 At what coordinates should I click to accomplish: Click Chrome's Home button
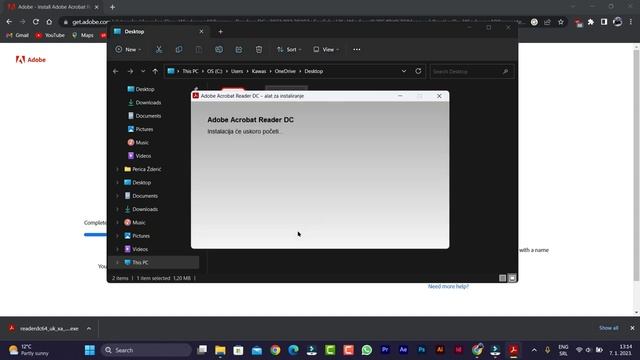click(49, 22)
